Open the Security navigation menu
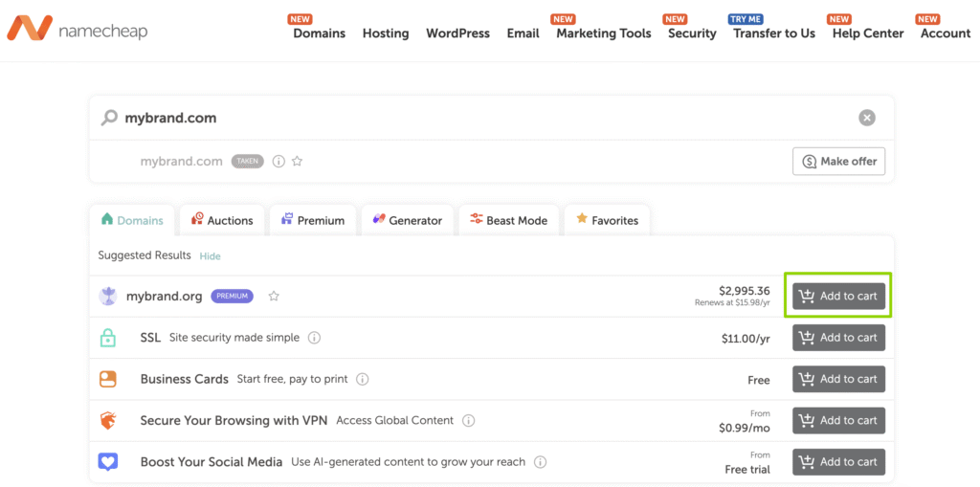Screen dimensions: 980x487 (692, 33)
